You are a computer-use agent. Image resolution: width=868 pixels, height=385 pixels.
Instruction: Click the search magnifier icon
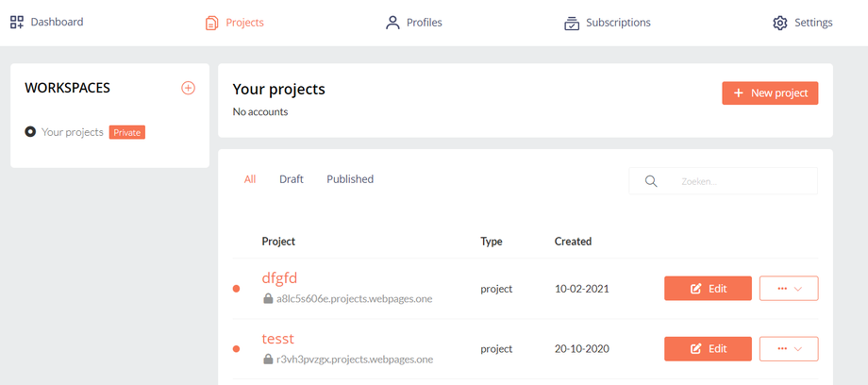pos(651,181)
